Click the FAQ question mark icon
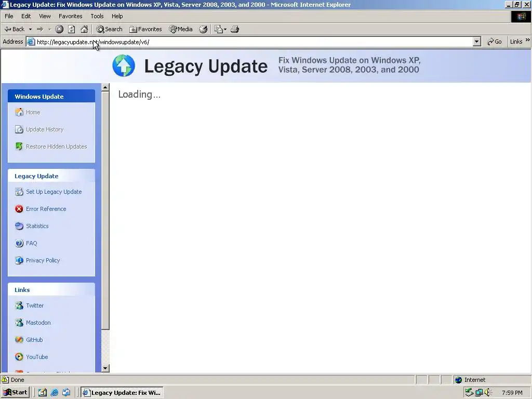The height and width of the screenshot is (399, 532). [19, 243]
